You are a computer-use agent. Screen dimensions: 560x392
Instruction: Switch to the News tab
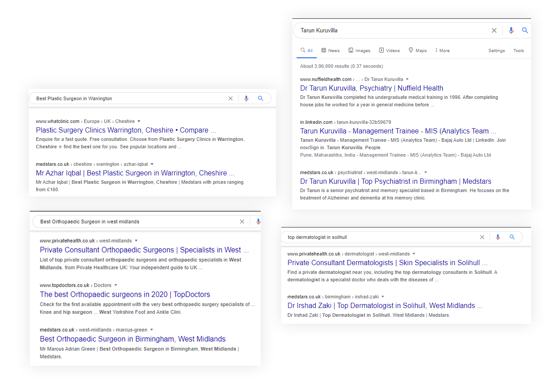(330, 51)
